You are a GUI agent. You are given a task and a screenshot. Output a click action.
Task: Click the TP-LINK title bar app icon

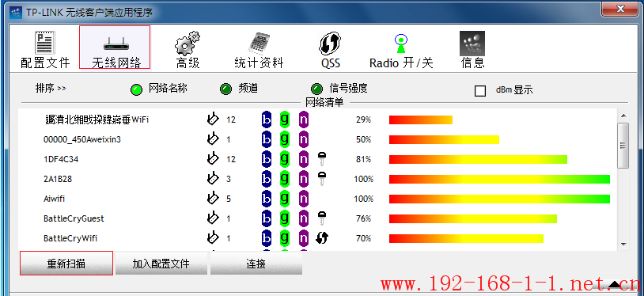pyautogui.click(x=16, y=12)
